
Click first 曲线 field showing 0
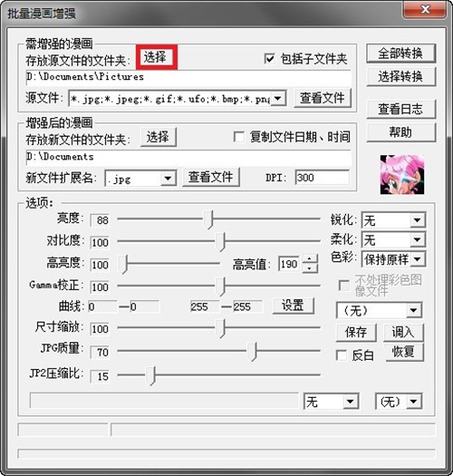click(x=102, y=307)
